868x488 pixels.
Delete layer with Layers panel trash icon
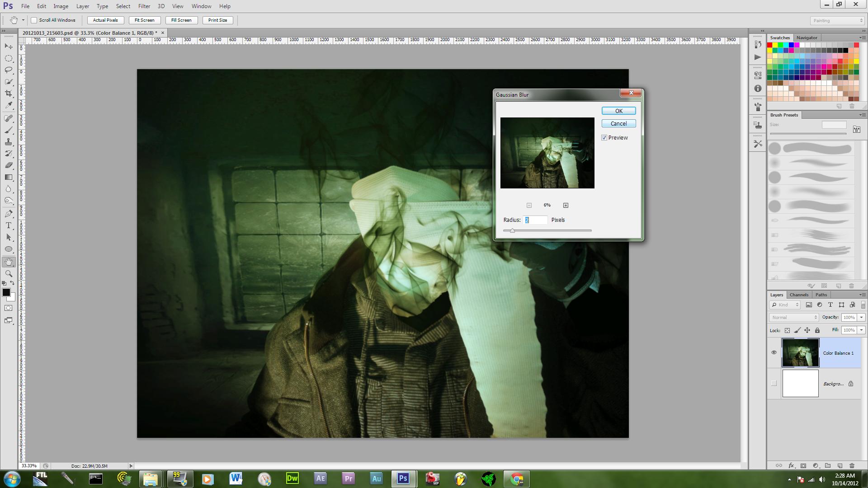[x=852, y=465]
